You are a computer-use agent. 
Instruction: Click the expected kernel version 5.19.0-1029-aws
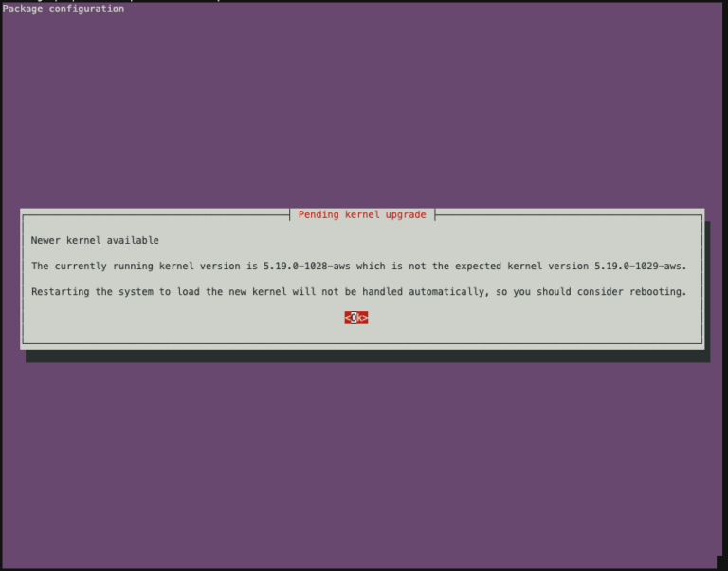(640, 266)
